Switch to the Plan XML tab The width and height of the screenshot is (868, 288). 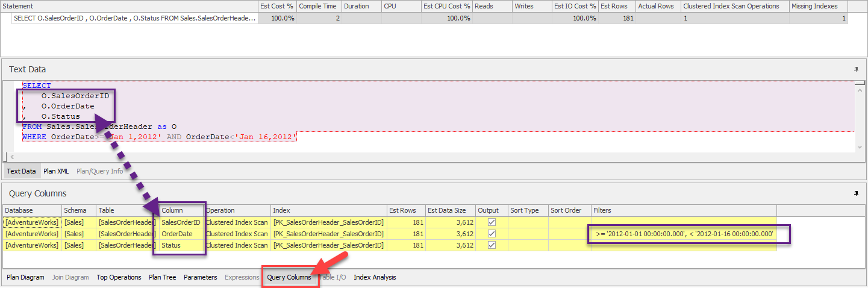point(56,171)
